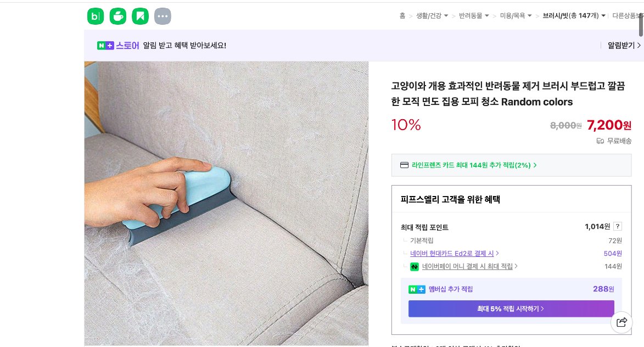
Task: Click the N+ membership badge icon
Action: [x=417, y=289]
